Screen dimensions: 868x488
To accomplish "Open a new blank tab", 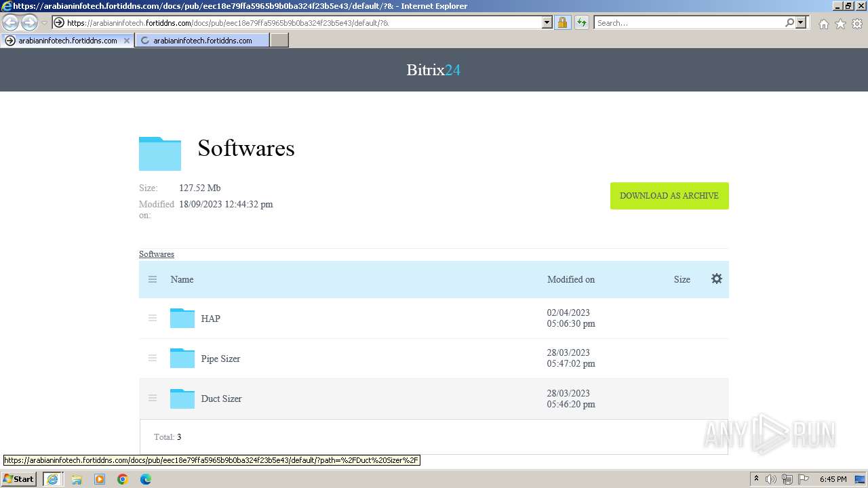I will pos(279,41).
